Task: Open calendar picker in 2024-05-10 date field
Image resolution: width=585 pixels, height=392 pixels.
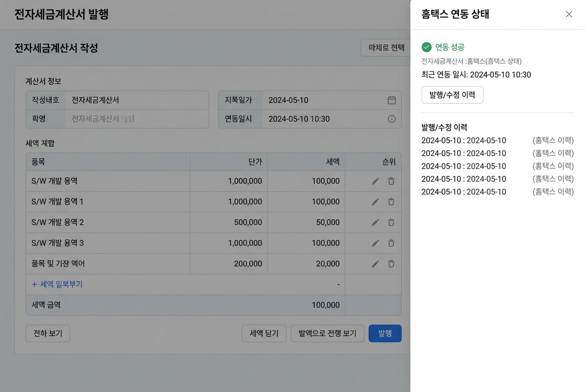Action: [392, 100]
